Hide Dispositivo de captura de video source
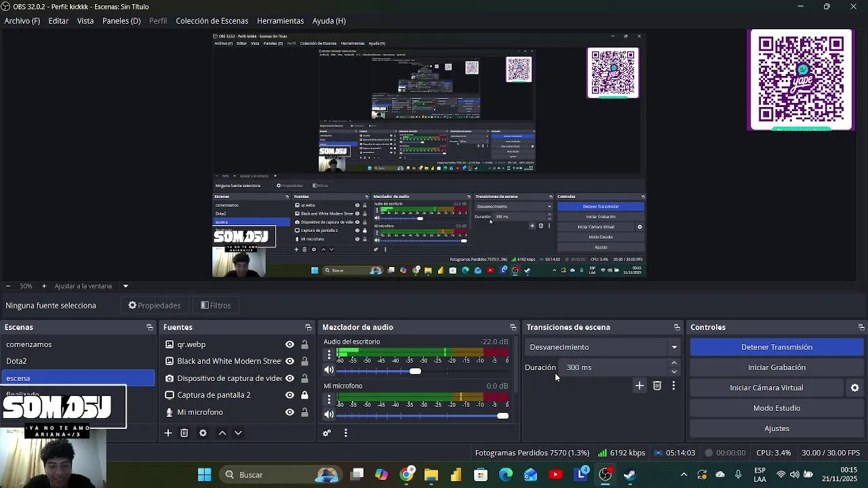This screenshot has height=488, width=868. (x=290, y=378)
